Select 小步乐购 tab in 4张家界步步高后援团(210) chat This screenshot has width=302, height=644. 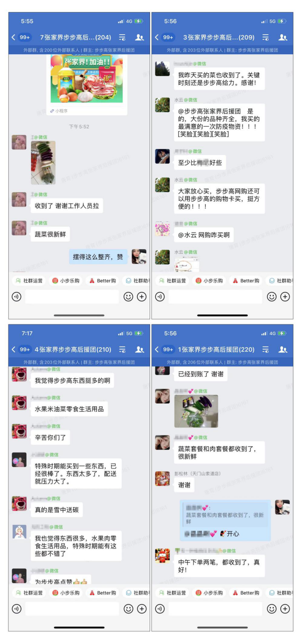pyautogui.click(x=66, y=593)
